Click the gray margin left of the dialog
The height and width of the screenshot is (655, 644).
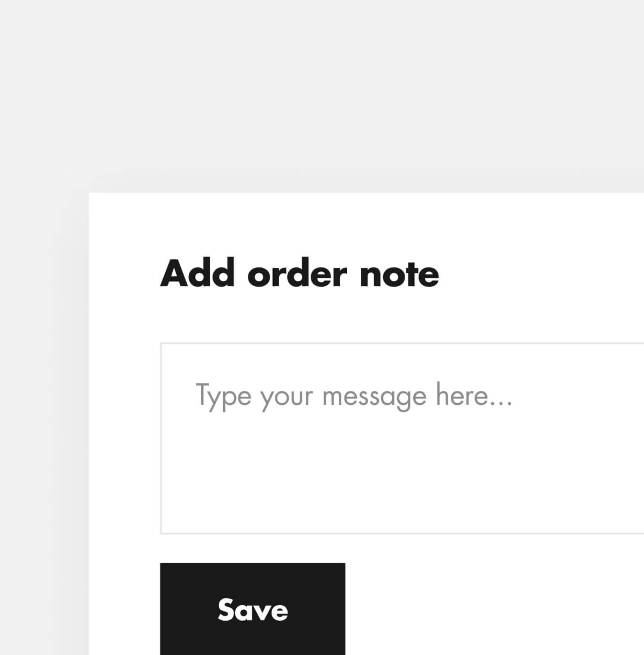click(43, 430)
